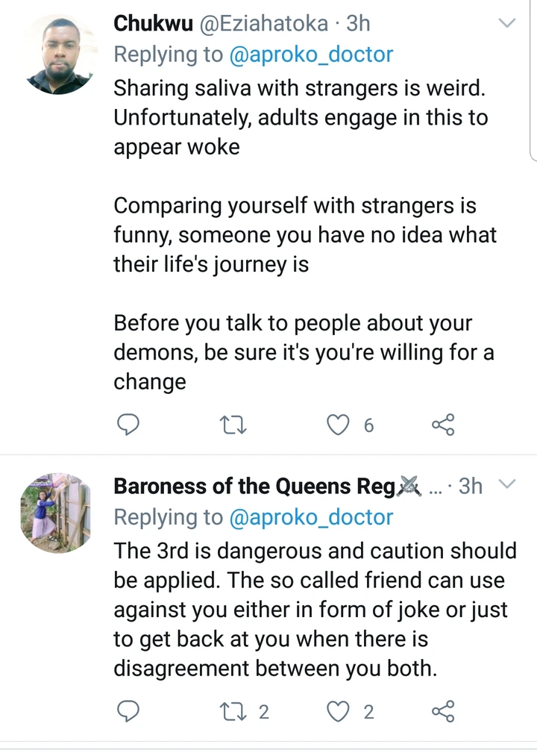Reply to Baroness of the Queens tweet
The width and height of the screenshot is (537, 756).
(129, 711)
